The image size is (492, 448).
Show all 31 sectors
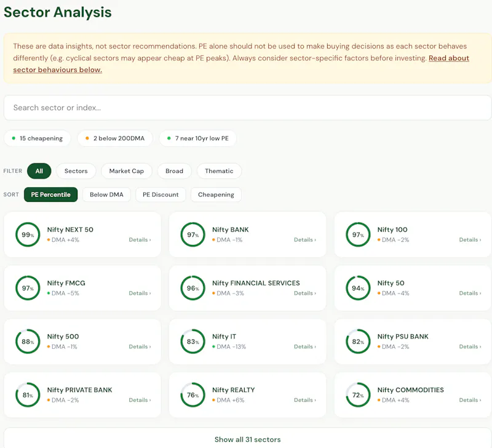(248, 439)
